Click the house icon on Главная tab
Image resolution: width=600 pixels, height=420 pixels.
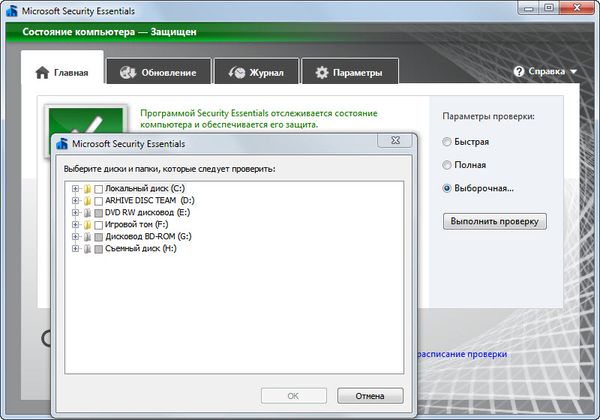42,72
